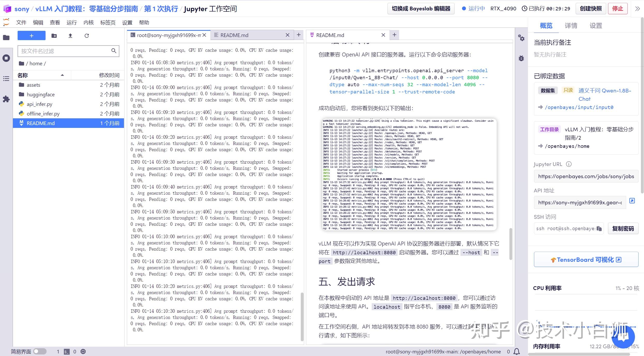Open the file browser sidebar icon
Image resolution: width=644 pixels, height=356 pixels.
click(x=6, y=38)
